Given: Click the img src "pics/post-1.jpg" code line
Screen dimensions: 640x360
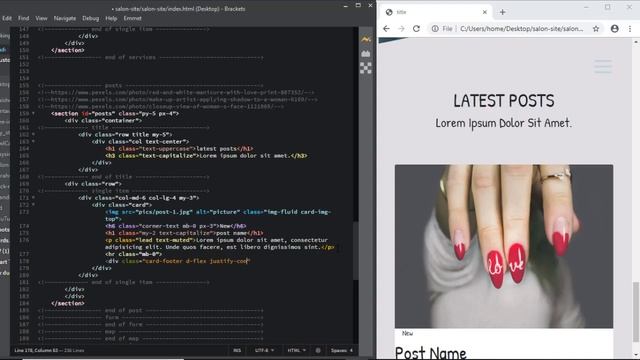Looking at the screenshot, I should (x=218, y=215).
